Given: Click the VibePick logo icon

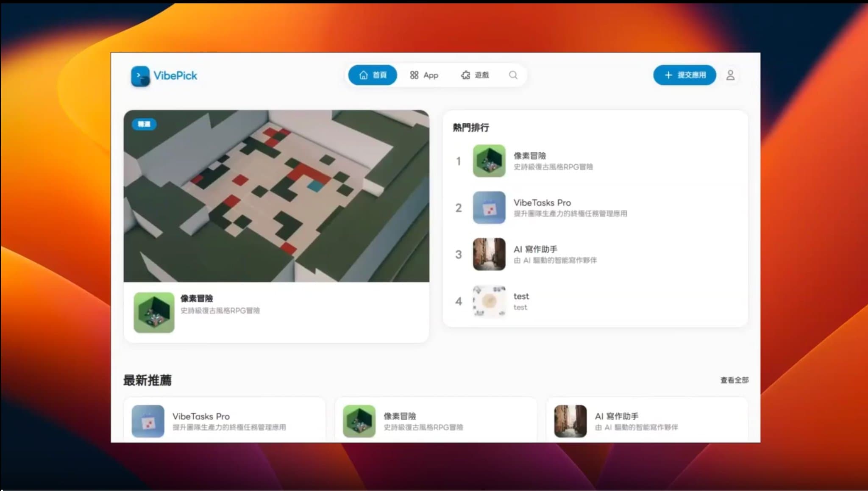Looking at the screenshot, I should coord(140,76).
